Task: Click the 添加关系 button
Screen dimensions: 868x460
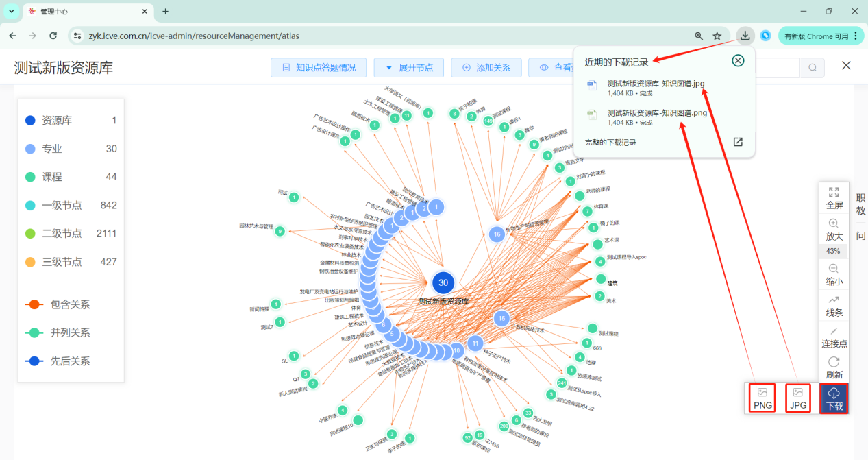Action: [x=486, y=67]
